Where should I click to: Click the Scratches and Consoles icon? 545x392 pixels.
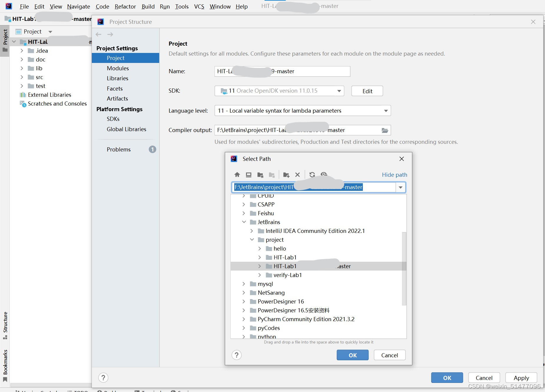[23, 104]
